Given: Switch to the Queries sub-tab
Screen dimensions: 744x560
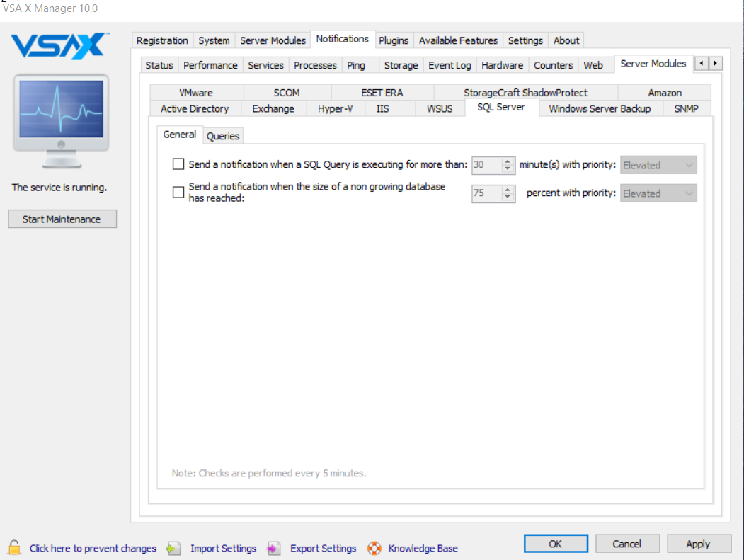Looking at the screenshot, I should tap(223, 136).
